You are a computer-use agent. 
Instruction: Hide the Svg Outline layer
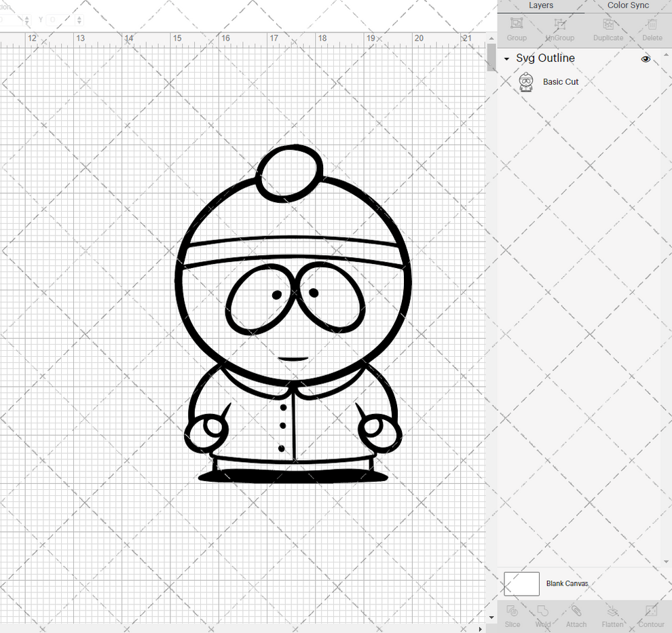(646, 59)
